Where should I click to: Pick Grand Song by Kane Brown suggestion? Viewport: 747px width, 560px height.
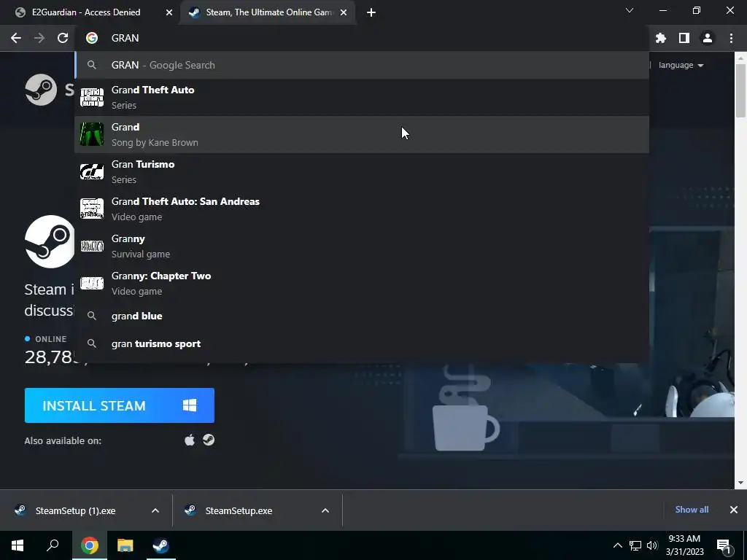[362, 135]
